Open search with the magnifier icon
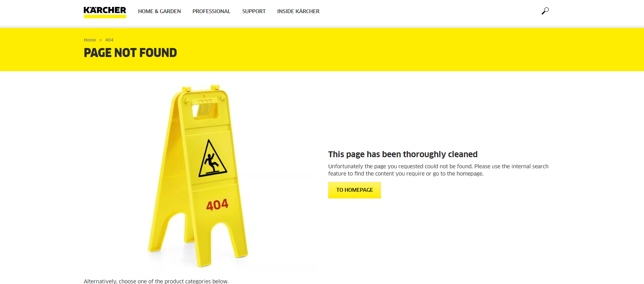644x284 pixels. pos(545,11)
